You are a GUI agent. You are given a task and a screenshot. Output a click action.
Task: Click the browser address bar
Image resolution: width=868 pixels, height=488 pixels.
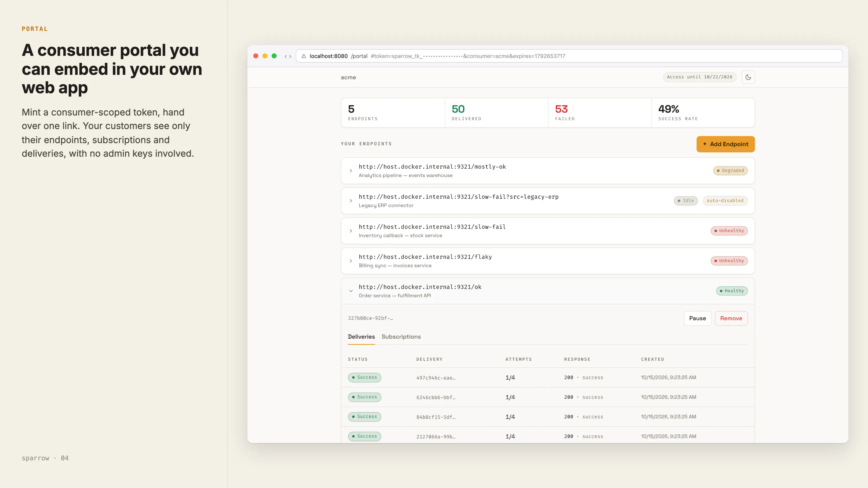click(569, 56)
